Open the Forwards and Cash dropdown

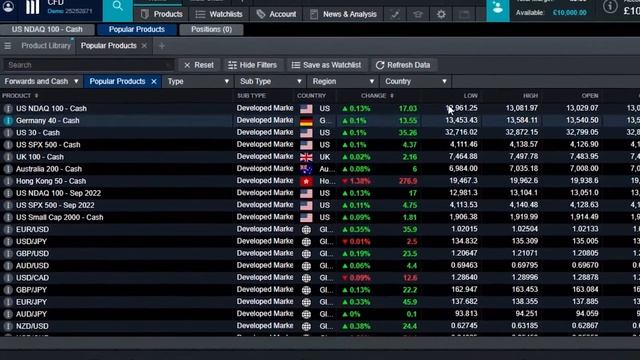(41, 81)
